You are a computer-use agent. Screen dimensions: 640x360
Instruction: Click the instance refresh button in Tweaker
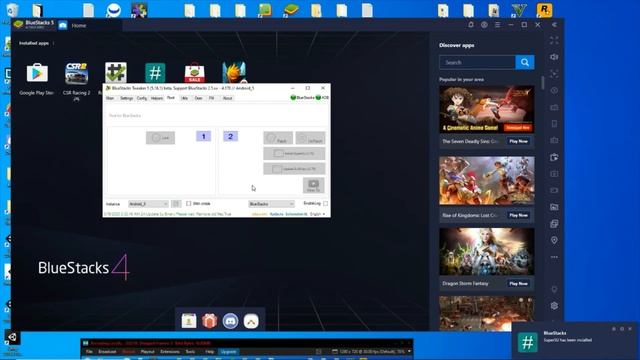(176, 204)
